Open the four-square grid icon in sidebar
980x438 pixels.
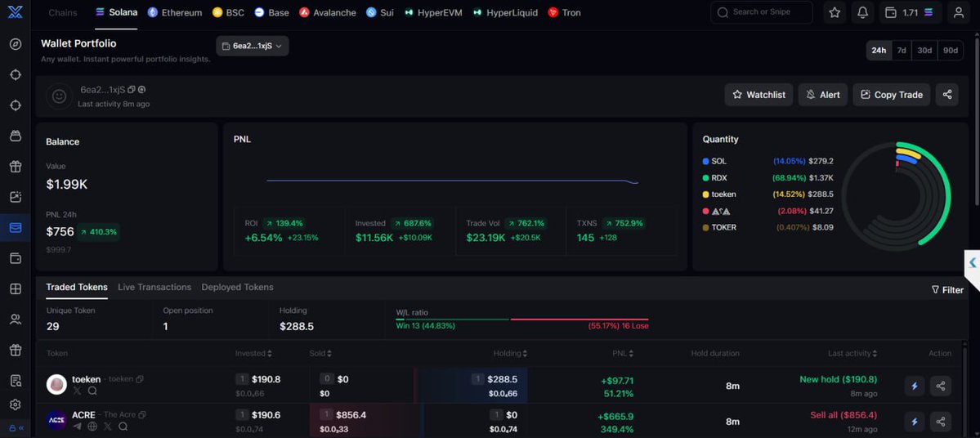(x=16, y=288)
